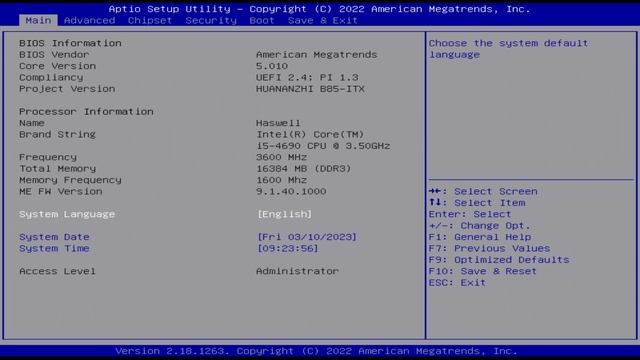Open the [English] language dropdown
The image size is (640, 360).
pos(284,214)
